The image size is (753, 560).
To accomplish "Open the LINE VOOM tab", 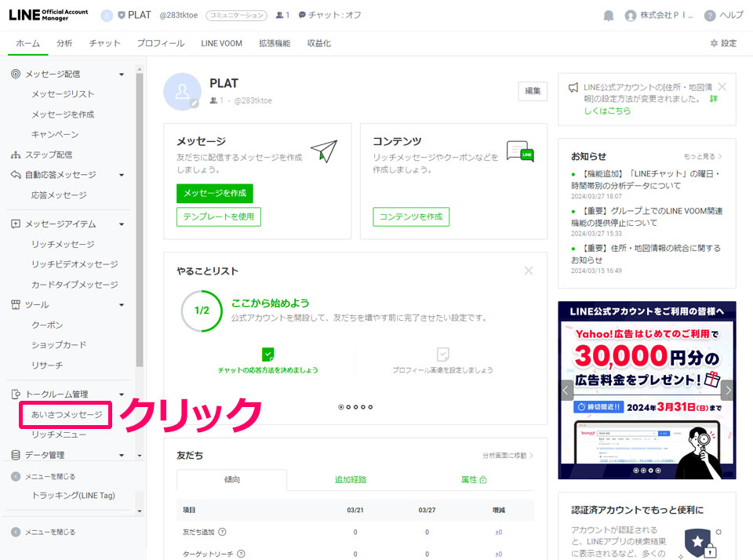I will 221,43.
